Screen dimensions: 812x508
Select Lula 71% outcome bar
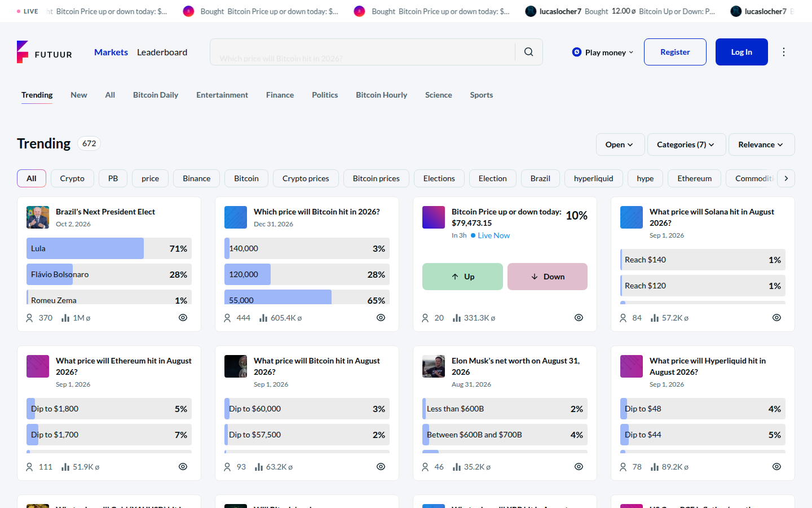[x=109, y=248]
